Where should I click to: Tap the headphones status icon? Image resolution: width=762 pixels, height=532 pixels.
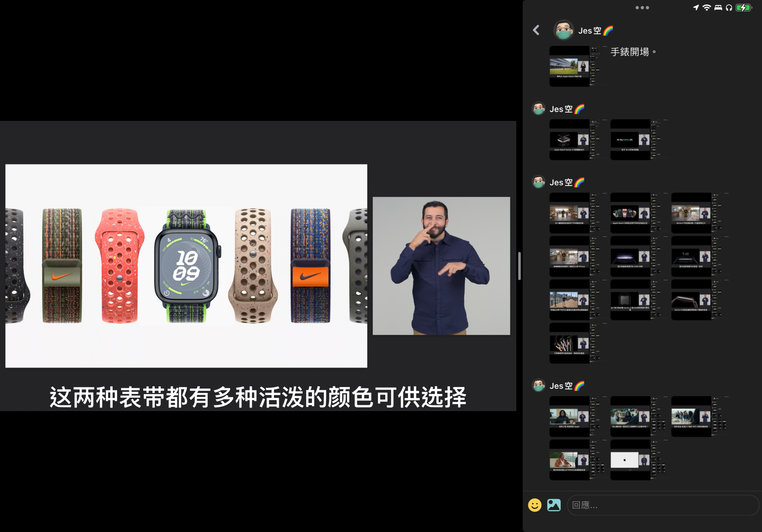point(729,7)
